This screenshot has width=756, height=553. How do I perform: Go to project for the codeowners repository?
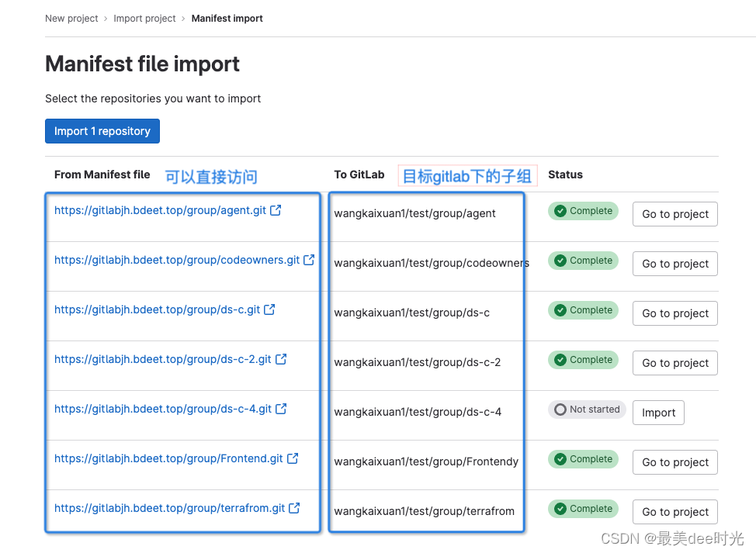(675, 264)
